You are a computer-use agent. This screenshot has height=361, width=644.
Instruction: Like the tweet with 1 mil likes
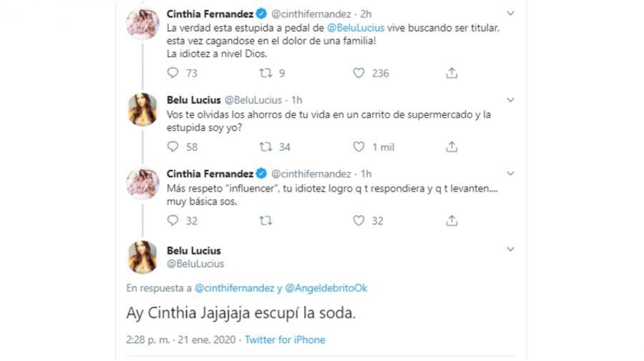359,147
